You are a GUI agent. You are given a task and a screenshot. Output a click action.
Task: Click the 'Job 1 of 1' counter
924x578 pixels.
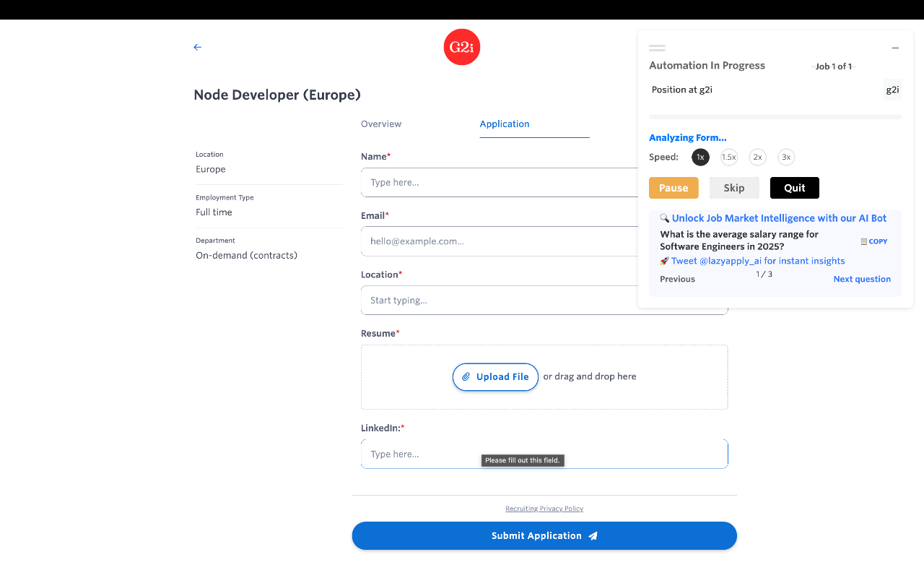(834, 66)
